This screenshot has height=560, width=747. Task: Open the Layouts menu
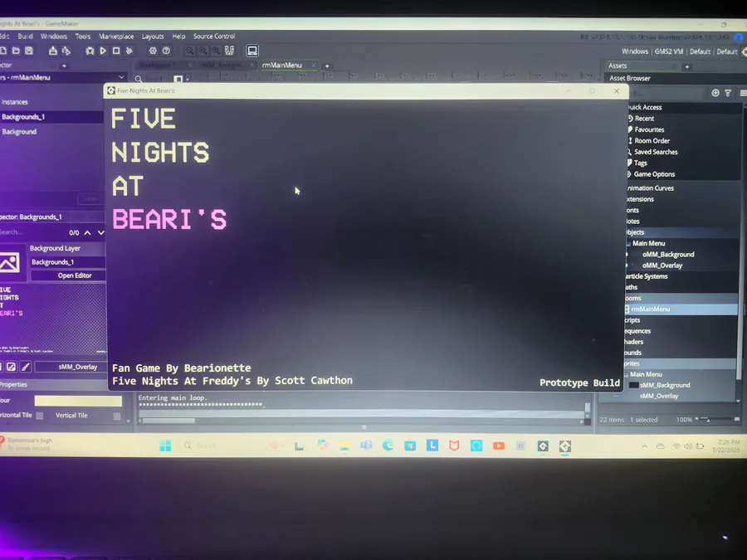(153, 37)
